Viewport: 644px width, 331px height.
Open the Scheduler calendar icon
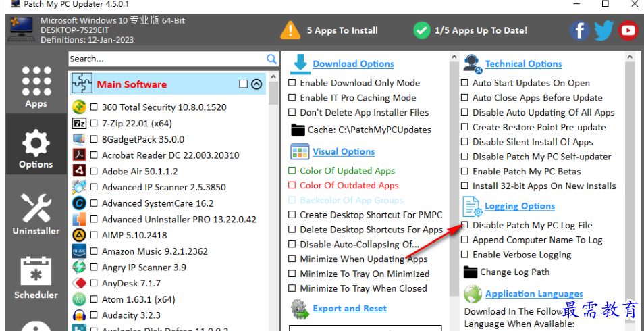click(36, 272)
